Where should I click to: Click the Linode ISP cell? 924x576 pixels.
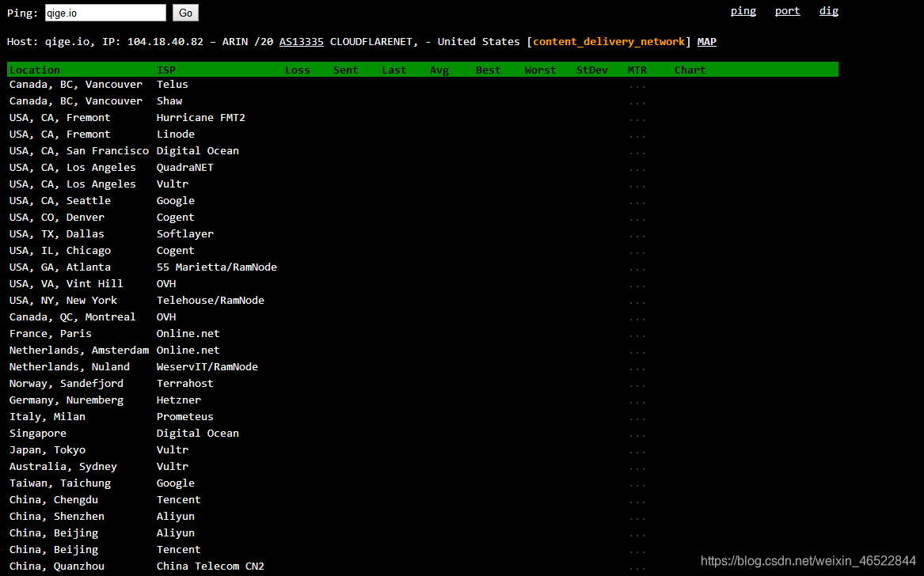point(176,134)
